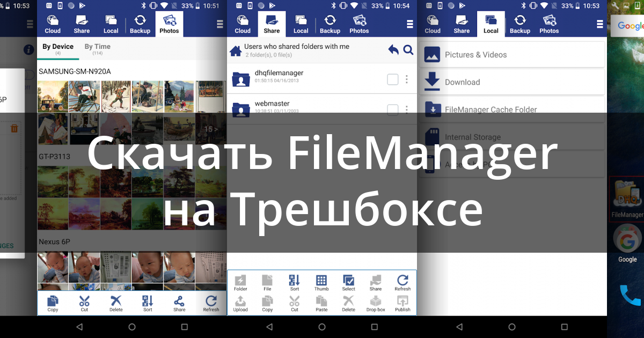
Task: Tap Sort icon in Photos screenshot bottom bar
Action: [x=148, y=303]
